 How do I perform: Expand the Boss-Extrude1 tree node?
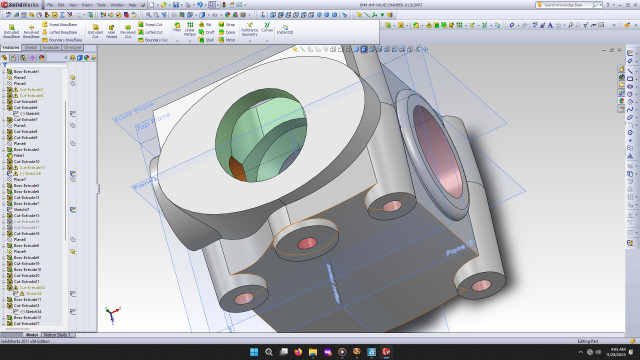[x=4, y=71]
